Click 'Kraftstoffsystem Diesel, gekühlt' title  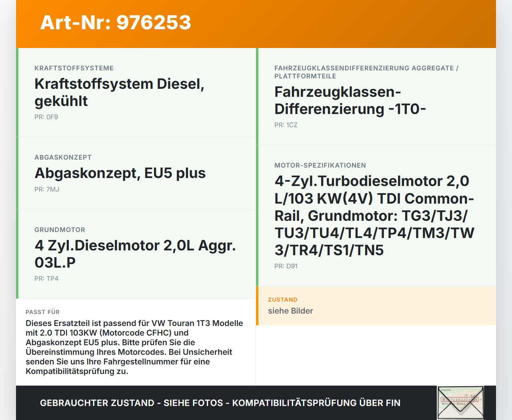(x=119, y=92)
